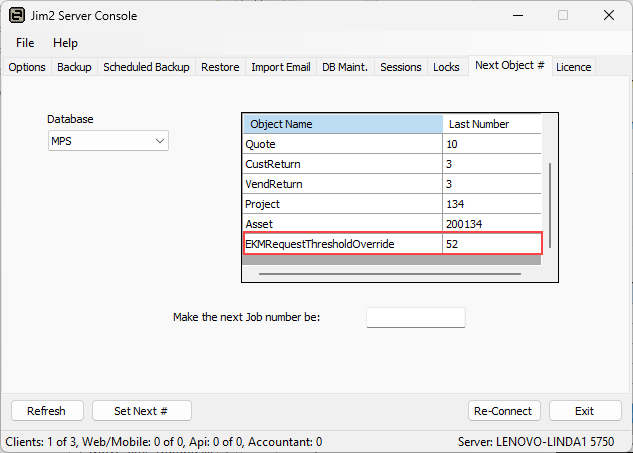Open the Restore tab
The height and width of the screenshot is (453, 633).
[220, 67]
